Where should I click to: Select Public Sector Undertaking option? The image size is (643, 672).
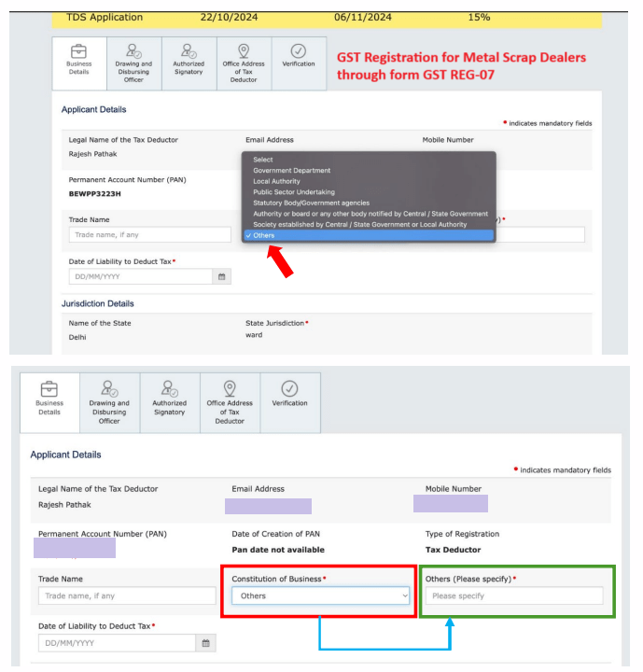(293, 191)
